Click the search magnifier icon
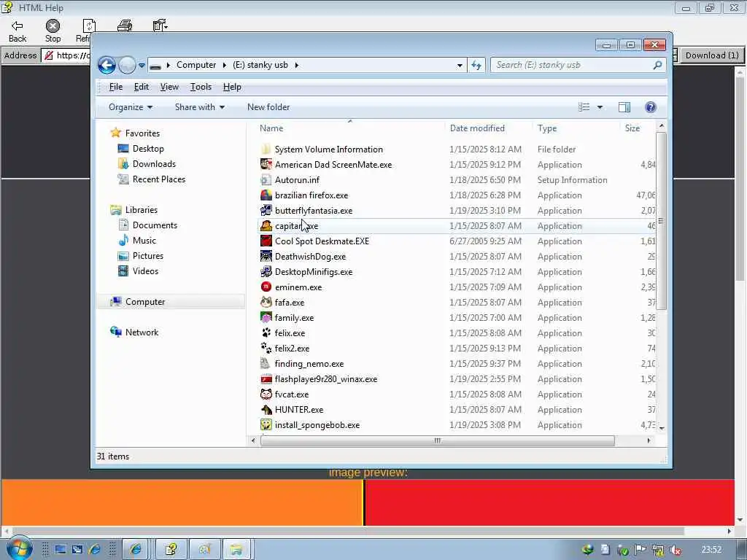Viewport: 747px width, 560px height. [657, 65]
